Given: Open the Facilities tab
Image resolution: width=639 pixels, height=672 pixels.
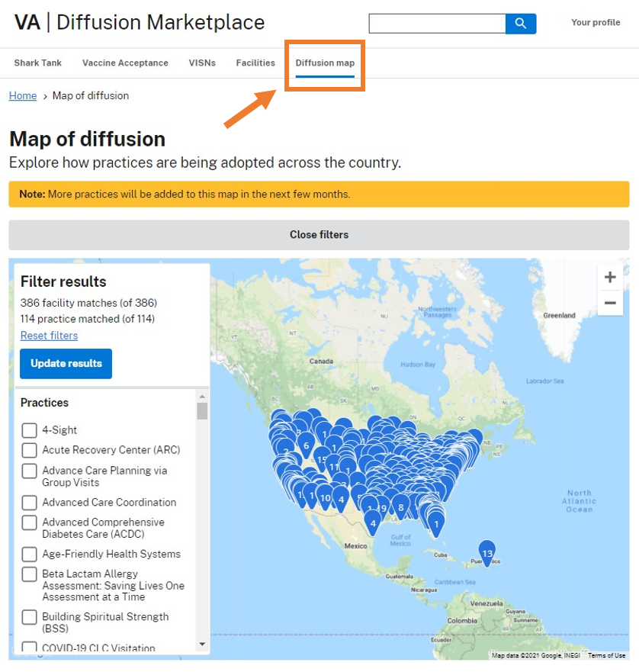Looking at the screenshot, I should [x=255, y=63].
